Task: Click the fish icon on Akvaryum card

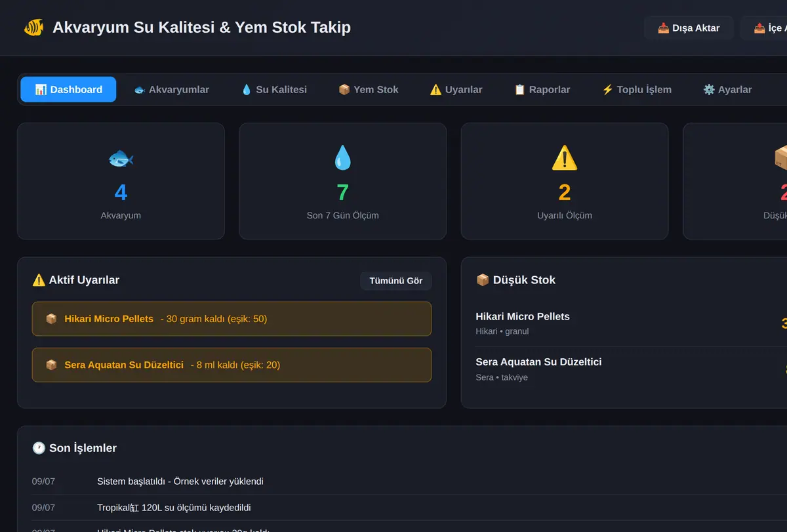Action: [121, 159]
